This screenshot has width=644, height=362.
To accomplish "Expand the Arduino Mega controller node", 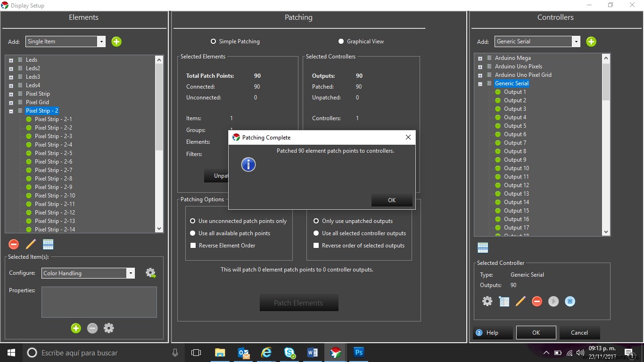I will [x=480, y=58].
